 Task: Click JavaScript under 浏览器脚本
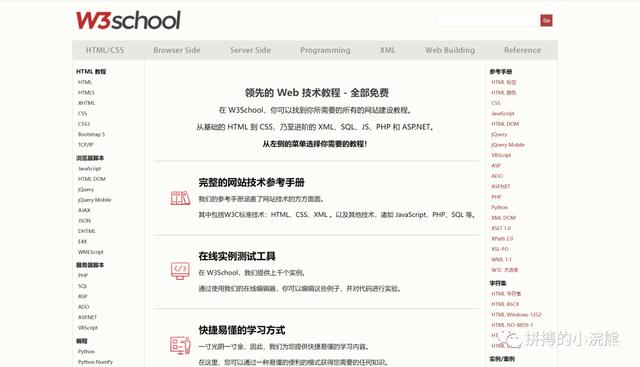click(89, 168)
